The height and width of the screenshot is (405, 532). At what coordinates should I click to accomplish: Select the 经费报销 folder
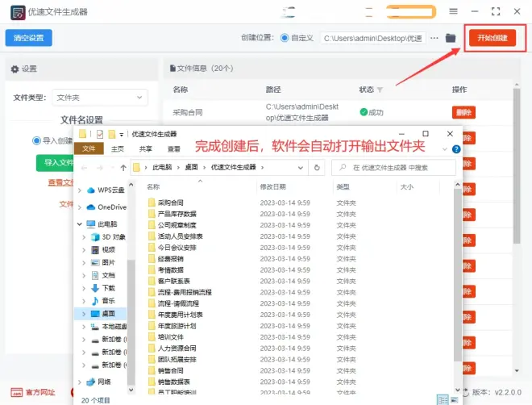click(x=166, y=259)
